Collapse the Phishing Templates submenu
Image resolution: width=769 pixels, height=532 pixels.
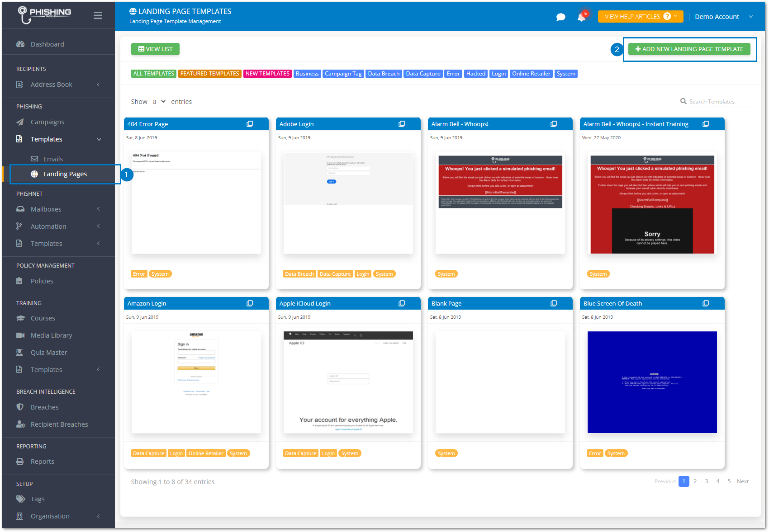tap(99, 139)
